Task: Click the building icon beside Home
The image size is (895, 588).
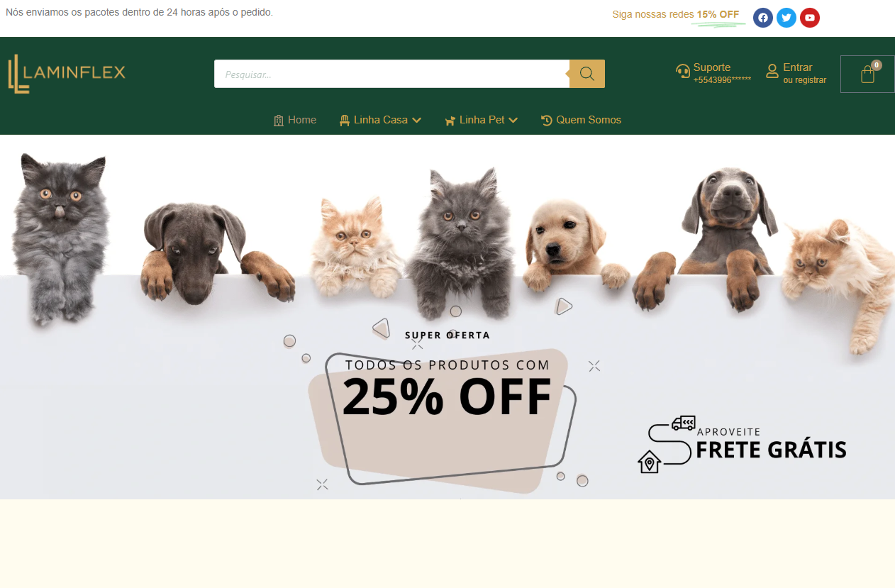Action: pos(279,121)
